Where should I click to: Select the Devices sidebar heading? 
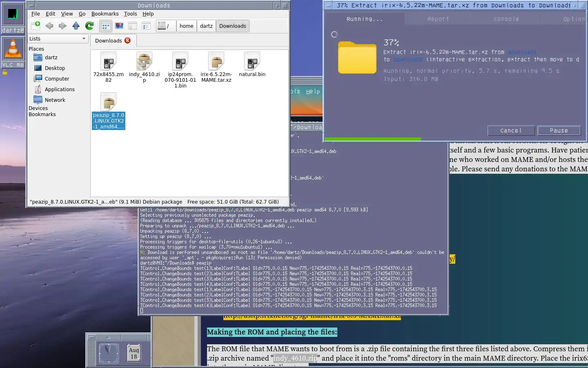tap(38, 108)
